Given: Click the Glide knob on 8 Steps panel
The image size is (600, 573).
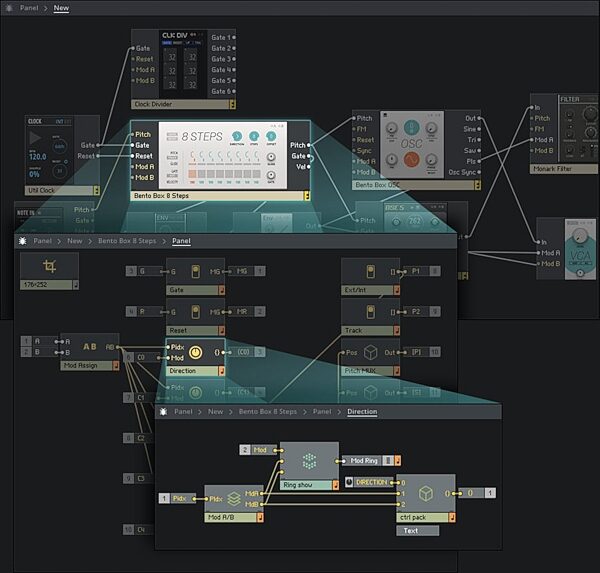Looking at the screenshot, I should pyautogui.click(x=271, y=157).
